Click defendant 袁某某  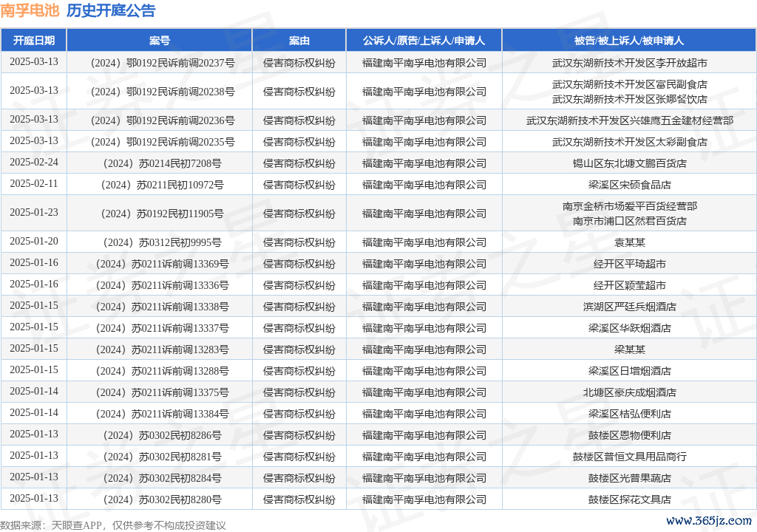pyautogui.click(x=630, y=242)
